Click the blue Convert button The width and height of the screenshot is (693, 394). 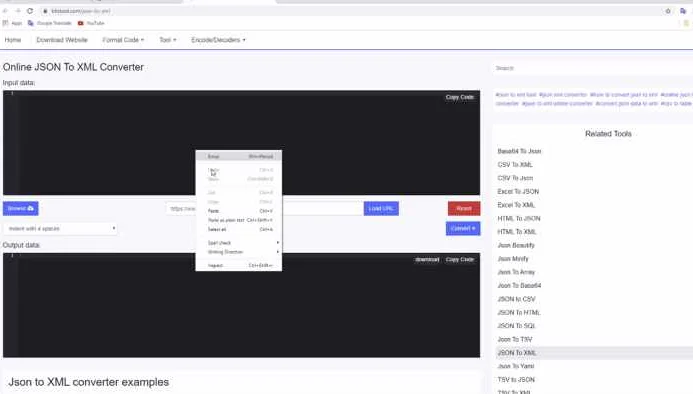(463, 228)
